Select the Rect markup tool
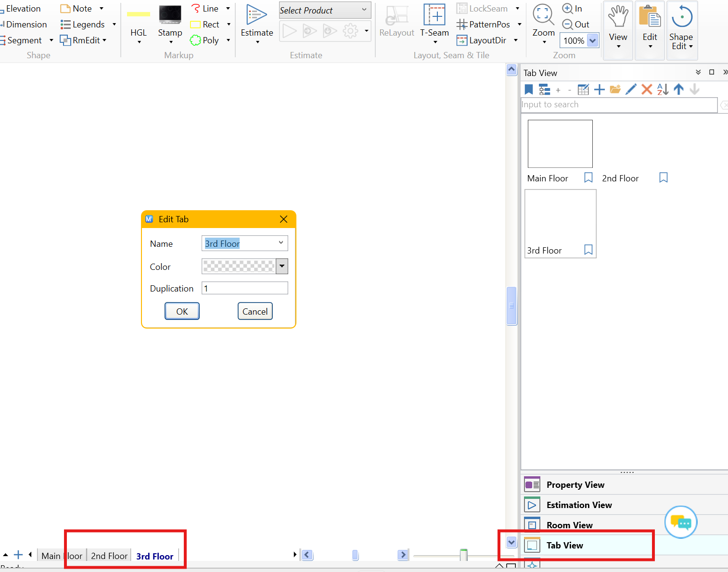 pyautogui.click(x=205, y=25)
